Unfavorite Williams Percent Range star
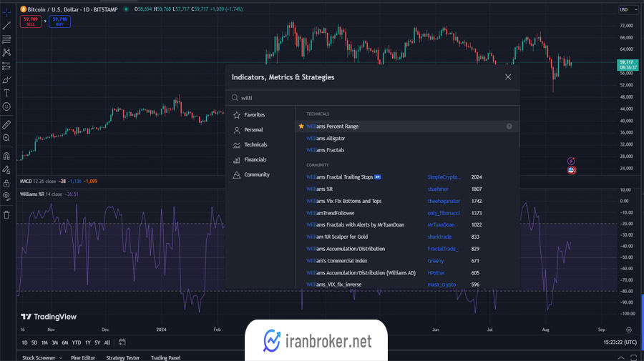 301,127
